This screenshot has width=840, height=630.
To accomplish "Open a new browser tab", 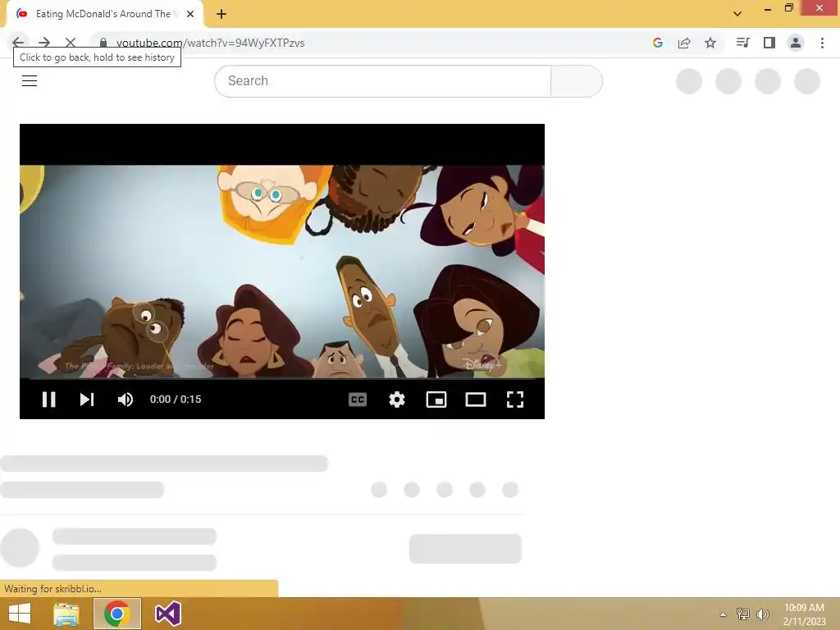I will pos(221,14).
